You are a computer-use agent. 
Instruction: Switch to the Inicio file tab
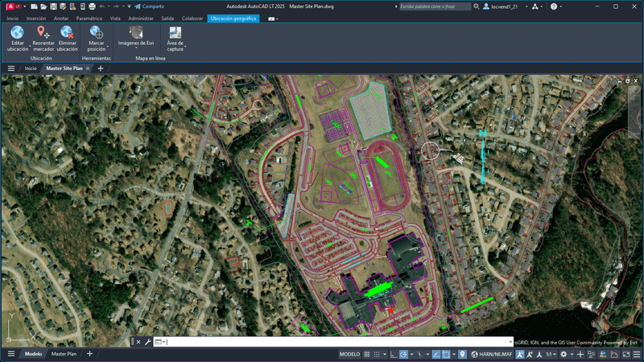click(31, 68)
